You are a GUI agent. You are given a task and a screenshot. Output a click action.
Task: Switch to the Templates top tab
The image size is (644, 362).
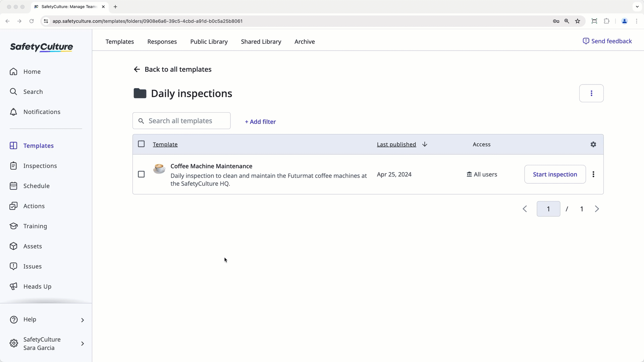120,42
